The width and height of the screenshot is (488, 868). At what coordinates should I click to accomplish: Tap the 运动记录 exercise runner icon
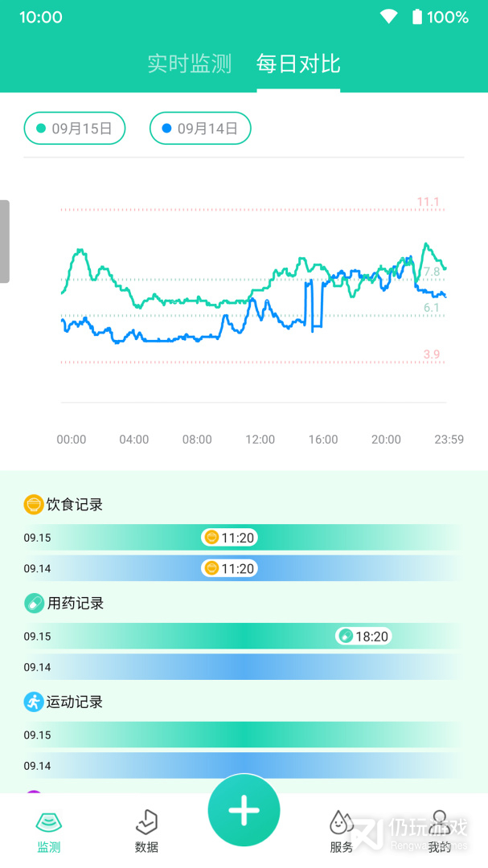[x=33, y=702]
